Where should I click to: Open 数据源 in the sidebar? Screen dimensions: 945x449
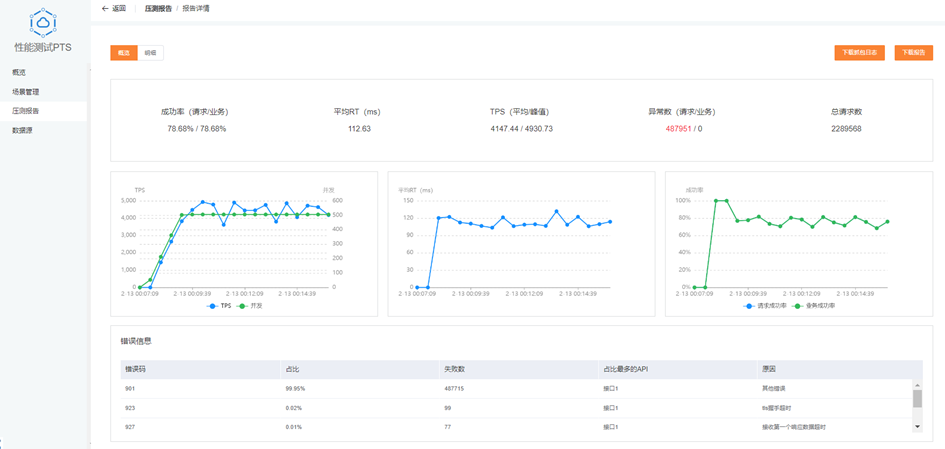pos(22,130)
